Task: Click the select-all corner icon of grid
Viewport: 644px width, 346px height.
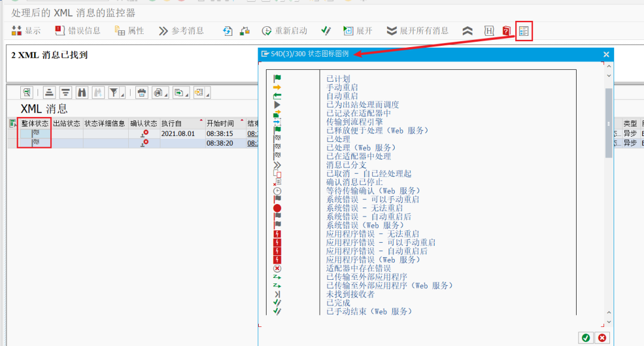Action: click(13, 123)
